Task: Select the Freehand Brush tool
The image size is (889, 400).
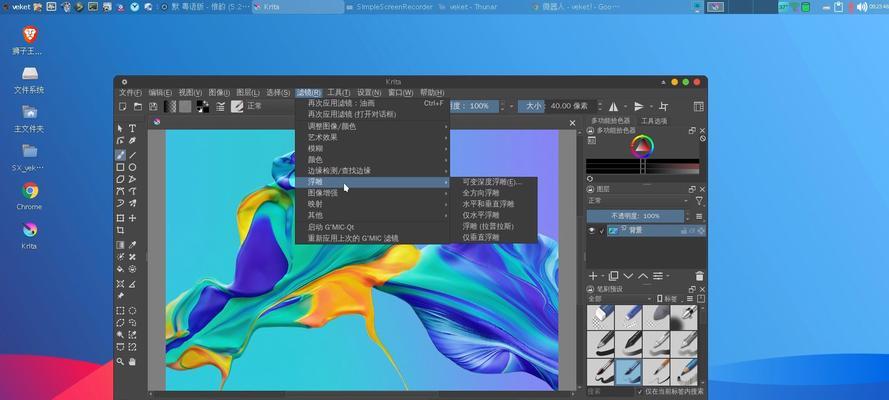Action: tap(120, 155)
